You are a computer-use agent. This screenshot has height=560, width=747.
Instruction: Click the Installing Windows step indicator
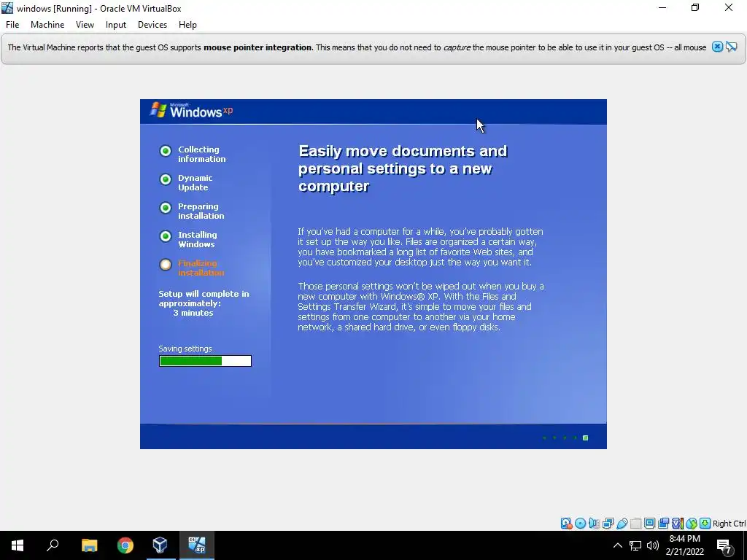[166, 236]
